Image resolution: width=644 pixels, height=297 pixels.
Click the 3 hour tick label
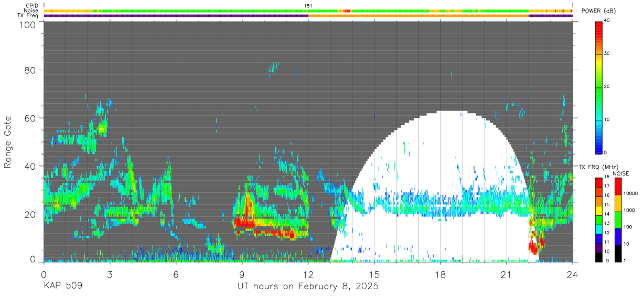click(x=110, y=274)
